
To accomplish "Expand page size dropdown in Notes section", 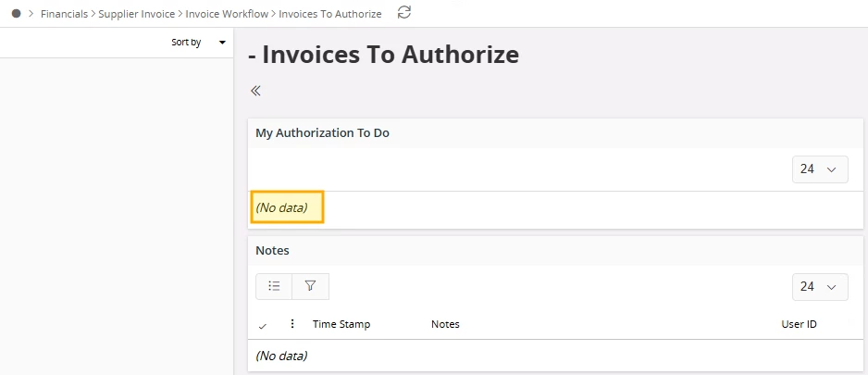I will tap(820, 287).
